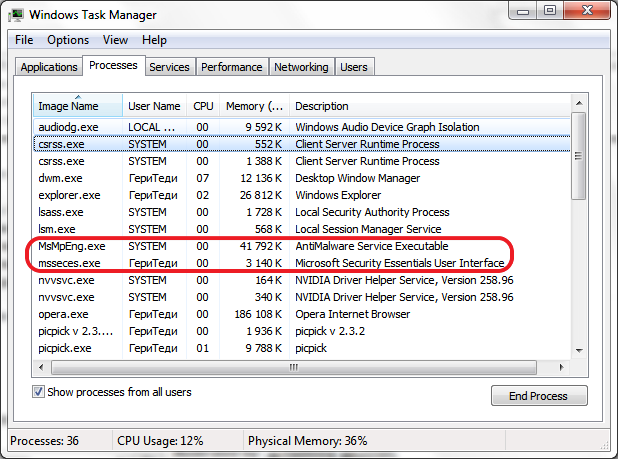Viewport: 618px width, 459px height.
Task: Open the File menu
Action: coord(24,40)
